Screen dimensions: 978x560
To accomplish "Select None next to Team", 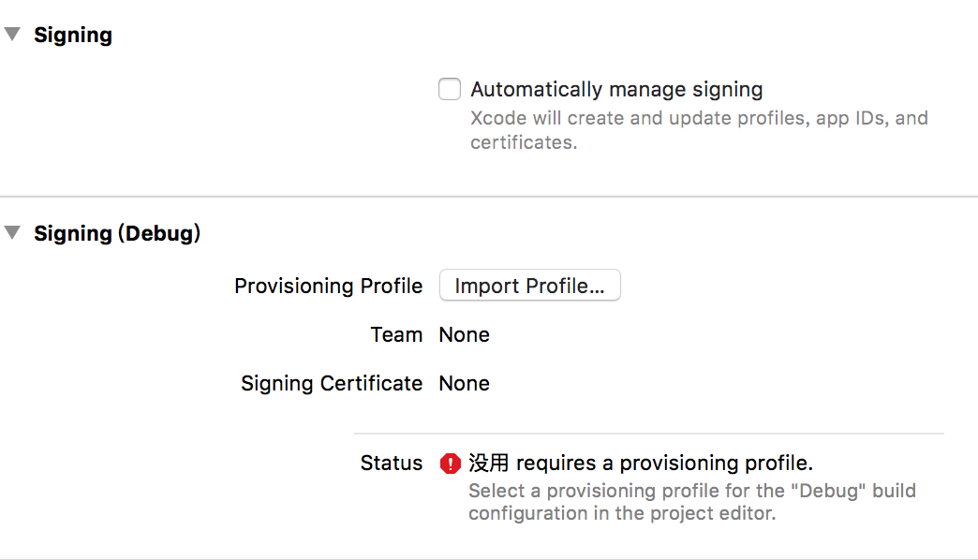I will click(464, 334).
